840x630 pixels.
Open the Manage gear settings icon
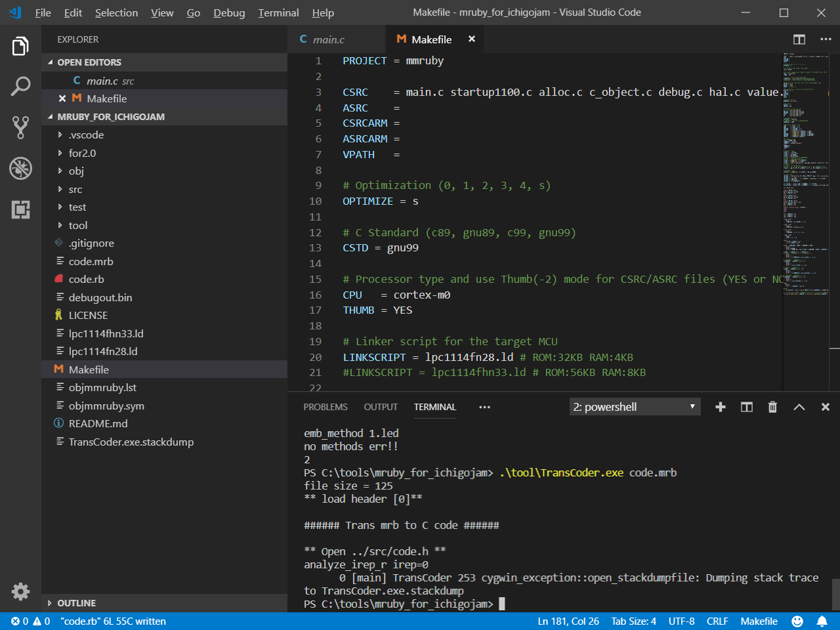coord(20,591)
